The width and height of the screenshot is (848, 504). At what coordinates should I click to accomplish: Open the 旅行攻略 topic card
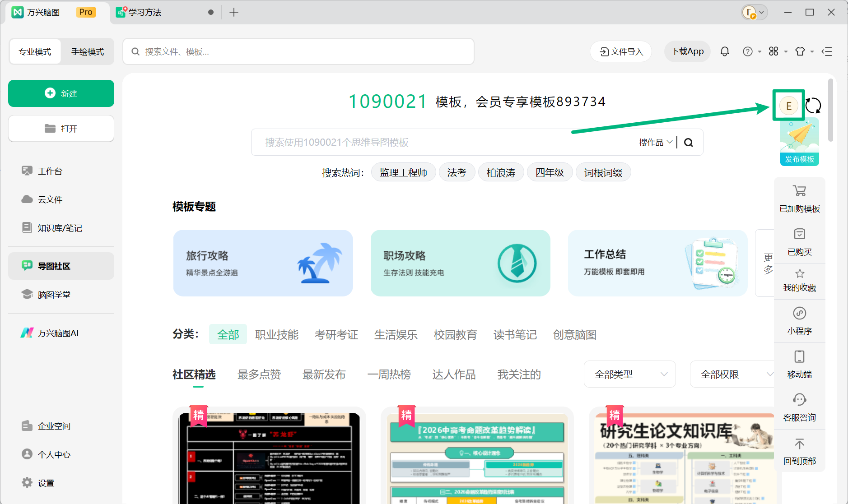point(263,263)
